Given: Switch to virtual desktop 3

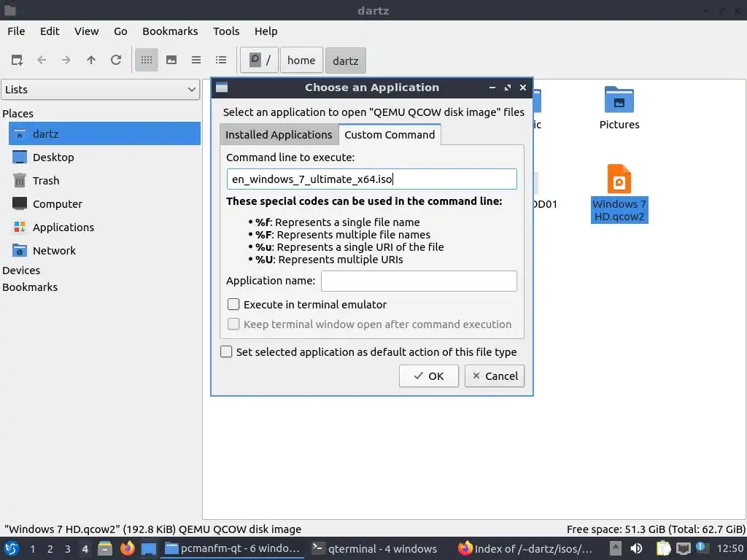Looking at the screenshot, I should (x=68, y=549).
